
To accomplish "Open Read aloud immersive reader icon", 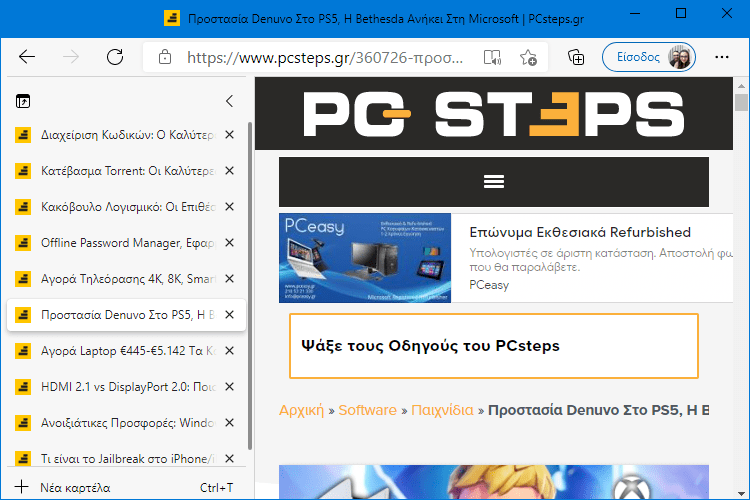I will (492, 57).
